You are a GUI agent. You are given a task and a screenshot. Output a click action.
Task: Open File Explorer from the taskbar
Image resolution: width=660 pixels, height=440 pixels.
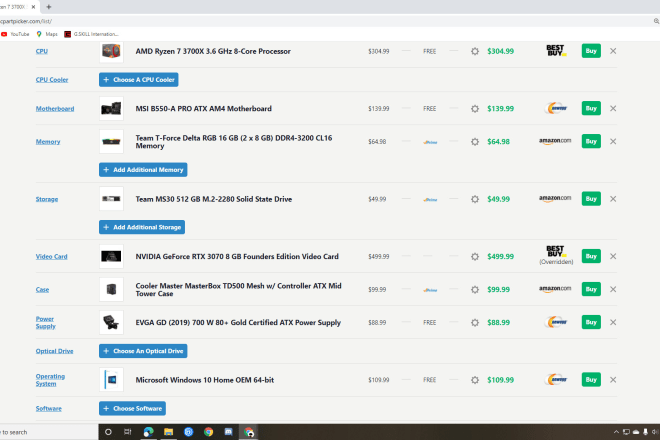click(168, 432)
